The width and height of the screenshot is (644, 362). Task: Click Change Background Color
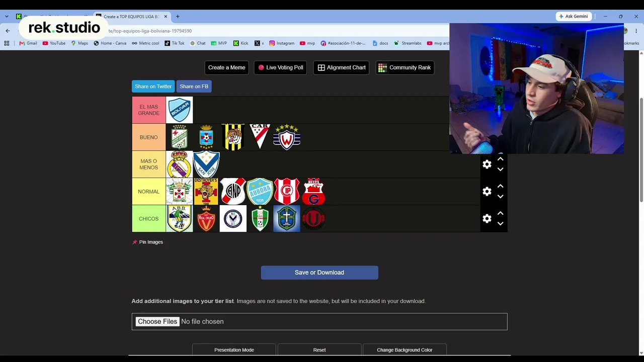pyautogui.click(x=405, y=350)
